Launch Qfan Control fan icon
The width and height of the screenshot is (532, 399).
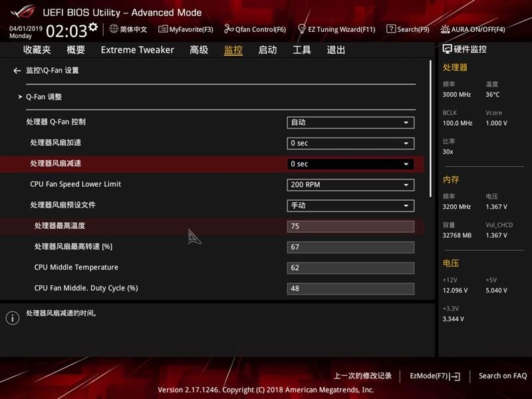pos(229,29)
